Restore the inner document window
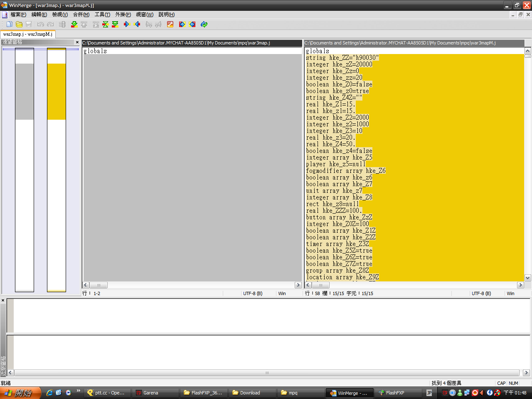 tap(520, 15)
